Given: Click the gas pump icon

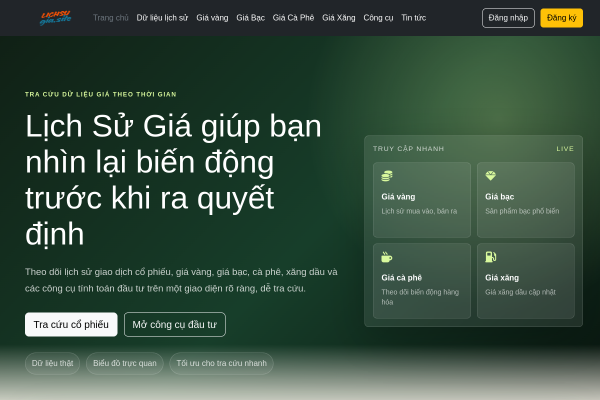Looking at the screenshot, I should coord(491,257).
